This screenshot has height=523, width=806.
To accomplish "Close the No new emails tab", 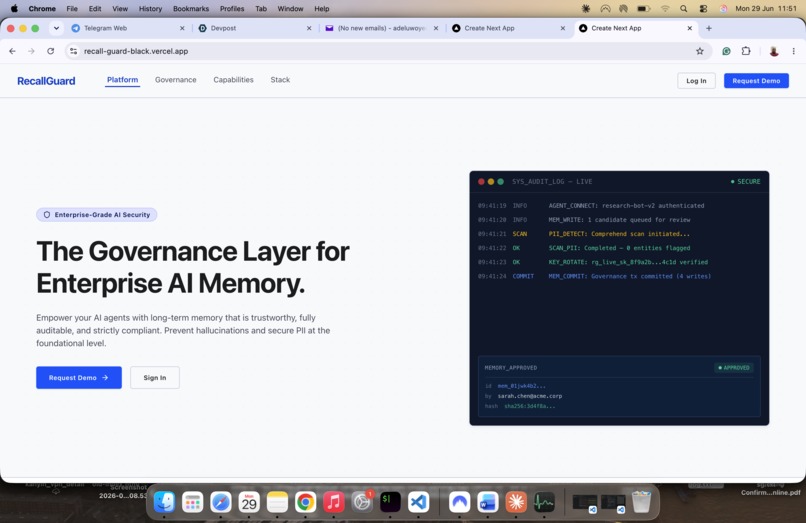I will tap(436, 28).
